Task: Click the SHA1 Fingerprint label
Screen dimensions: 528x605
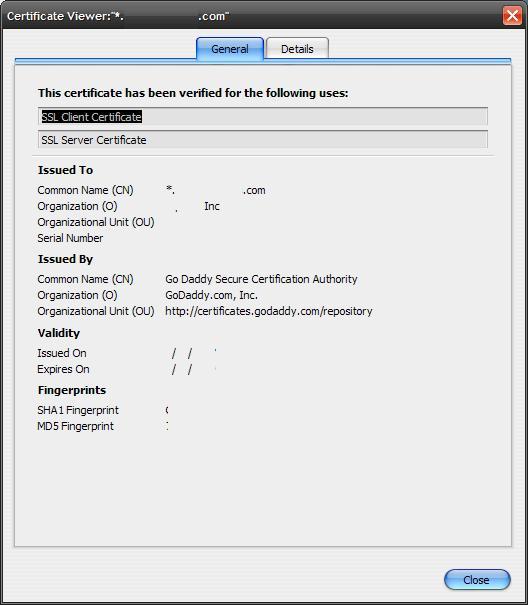Action: (x=78, y=410)
